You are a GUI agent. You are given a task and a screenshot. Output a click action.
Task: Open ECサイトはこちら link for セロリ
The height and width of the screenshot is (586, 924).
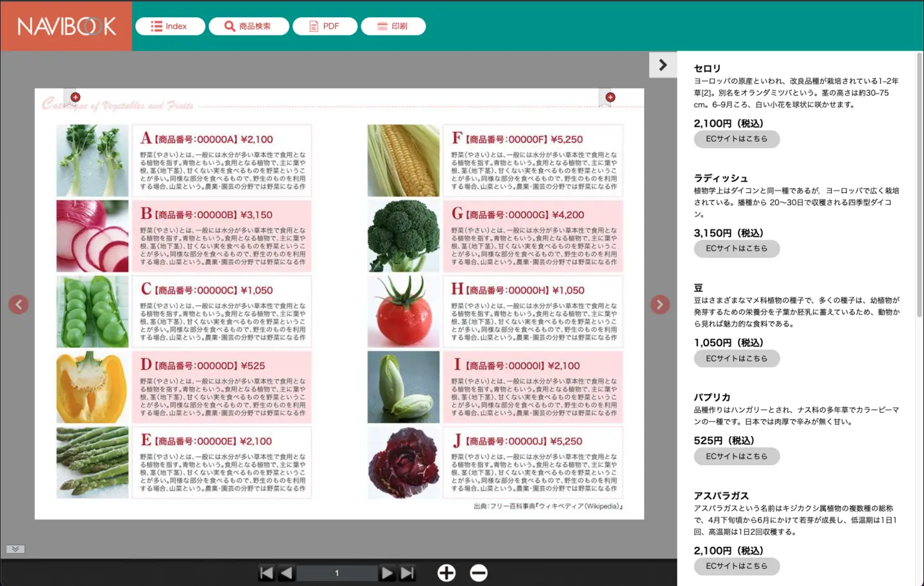click(737, 139)
